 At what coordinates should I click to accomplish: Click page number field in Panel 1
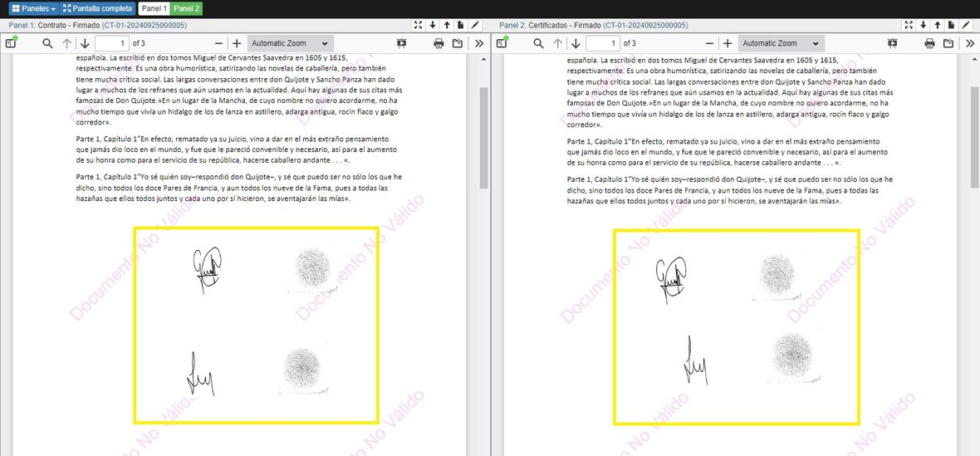112,43
